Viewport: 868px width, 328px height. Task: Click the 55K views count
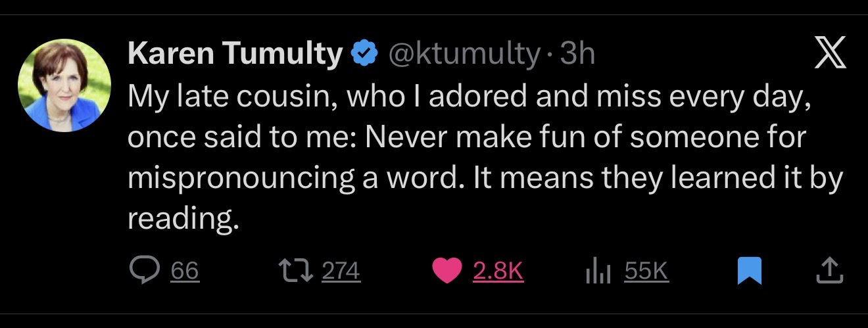(646, 271)
